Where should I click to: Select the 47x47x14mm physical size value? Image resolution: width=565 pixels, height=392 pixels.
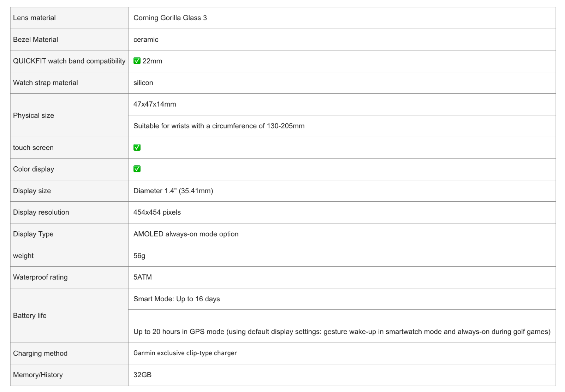[155, 104]
